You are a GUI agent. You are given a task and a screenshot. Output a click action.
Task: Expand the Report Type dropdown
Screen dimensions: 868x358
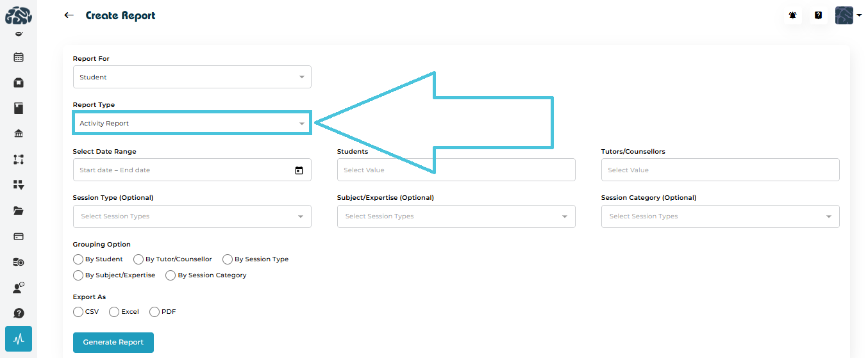[192, 124]
